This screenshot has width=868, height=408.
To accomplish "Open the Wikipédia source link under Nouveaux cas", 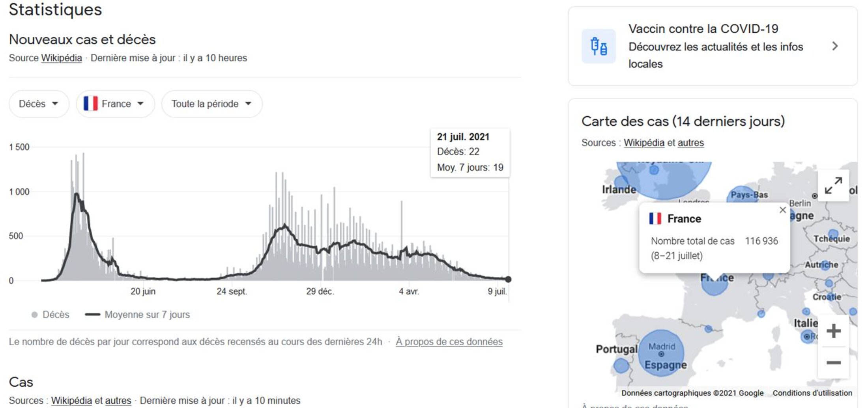I will pyautogui.click(x=62, y=58).
